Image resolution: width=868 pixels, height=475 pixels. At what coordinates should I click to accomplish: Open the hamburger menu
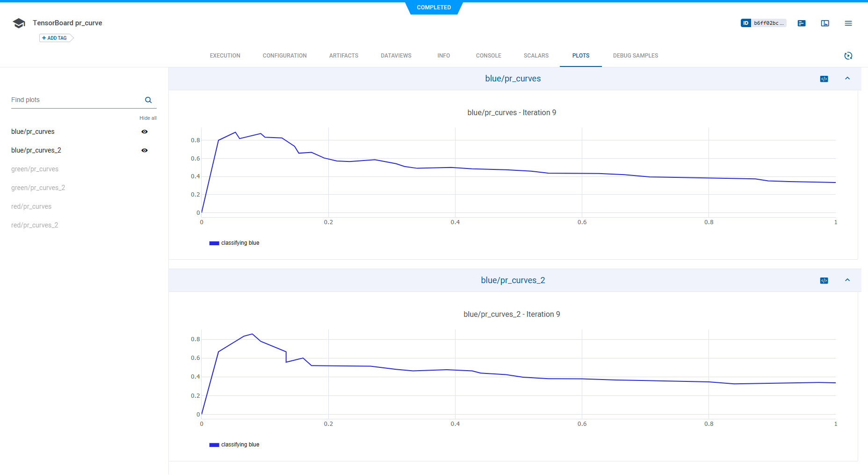pyautogui.click(x=848, y=23)
